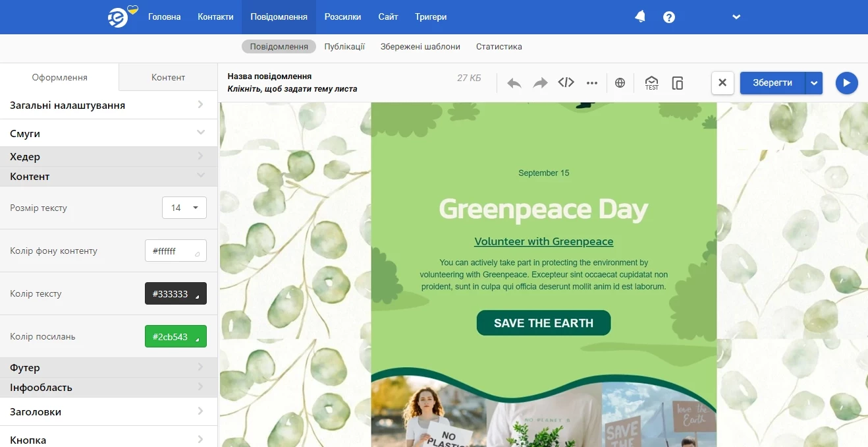The height and width of the screenshot is (447, 868).
Task: Select the Оформлення panel tab
Action: 59,77
